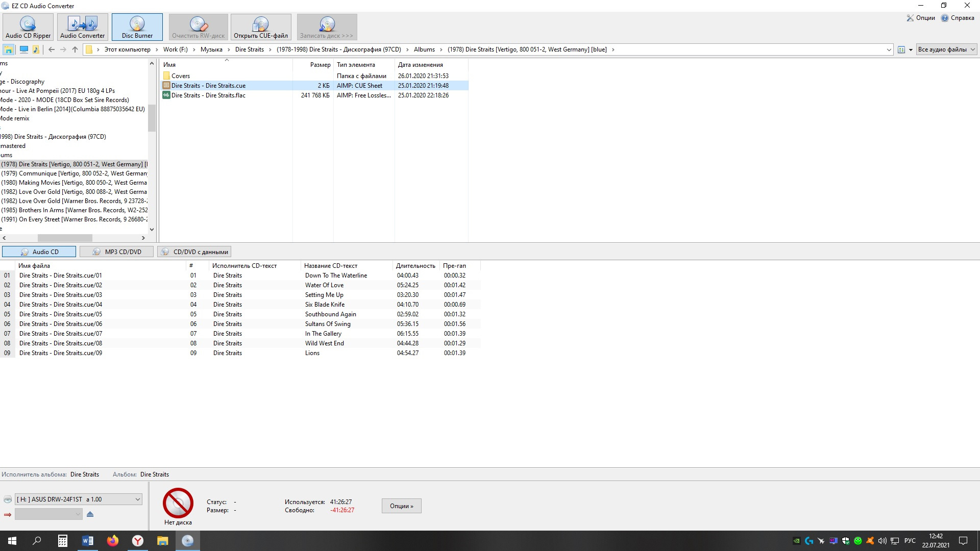This screenshot has height=551, width=980.
Task: Select Dire Straits - Dire Straits.cue file
Action: [x=314, y=86]
